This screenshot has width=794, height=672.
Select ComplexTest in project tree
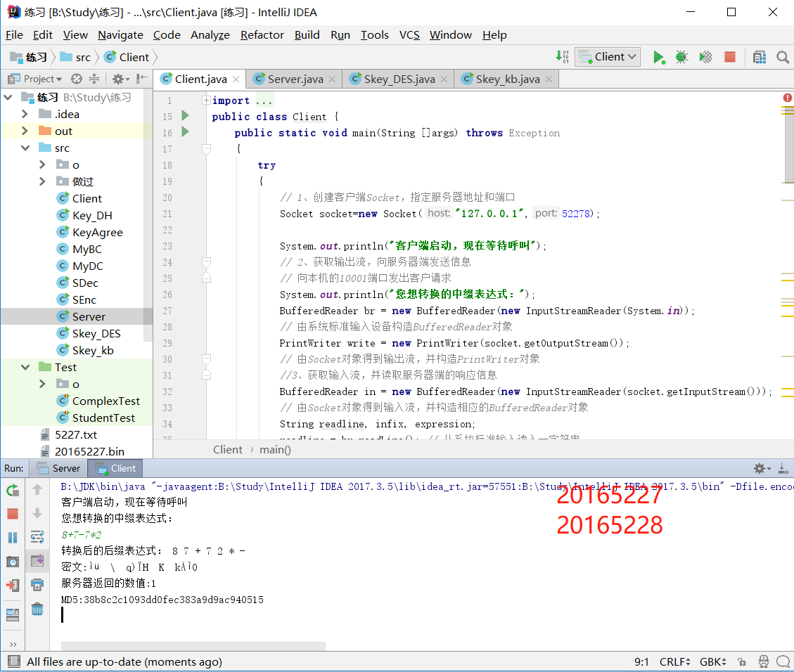click(105, 401)
